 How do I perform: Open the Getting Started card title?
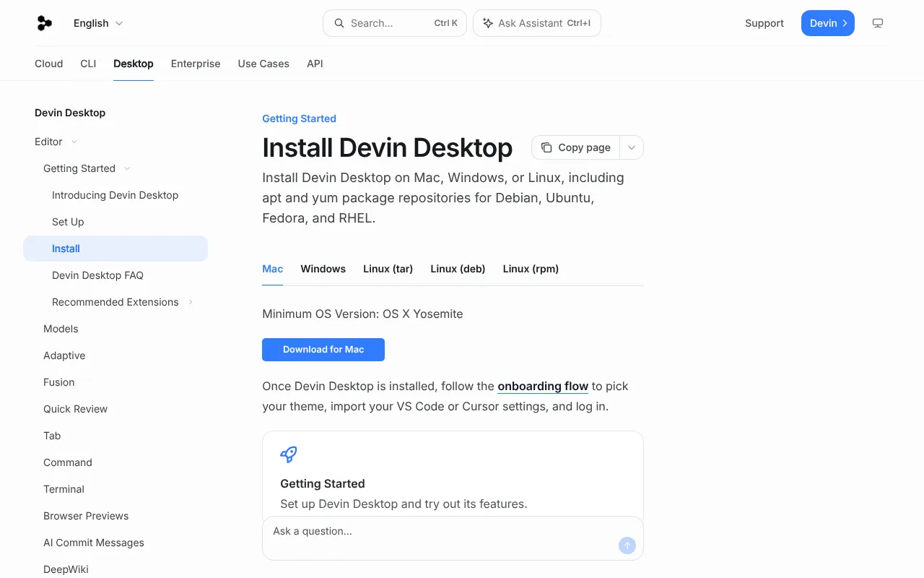pos(323,483)
